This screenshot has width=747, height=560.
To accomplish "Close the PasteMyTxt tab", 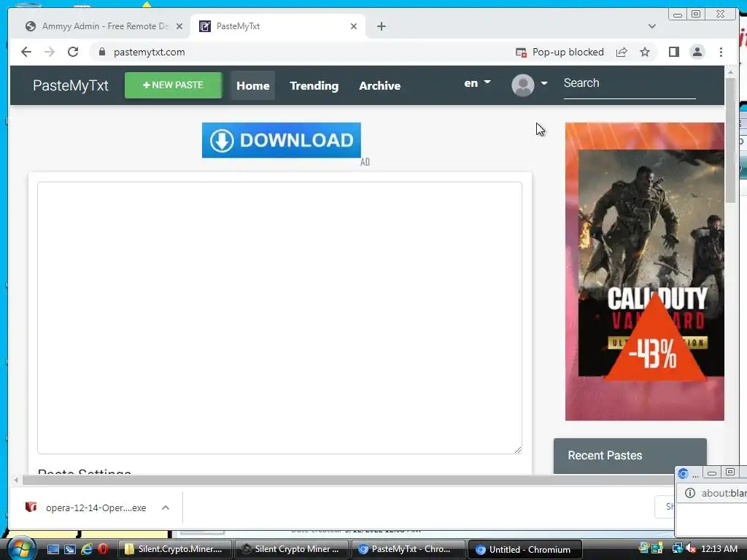I will (x=354, y=26).
